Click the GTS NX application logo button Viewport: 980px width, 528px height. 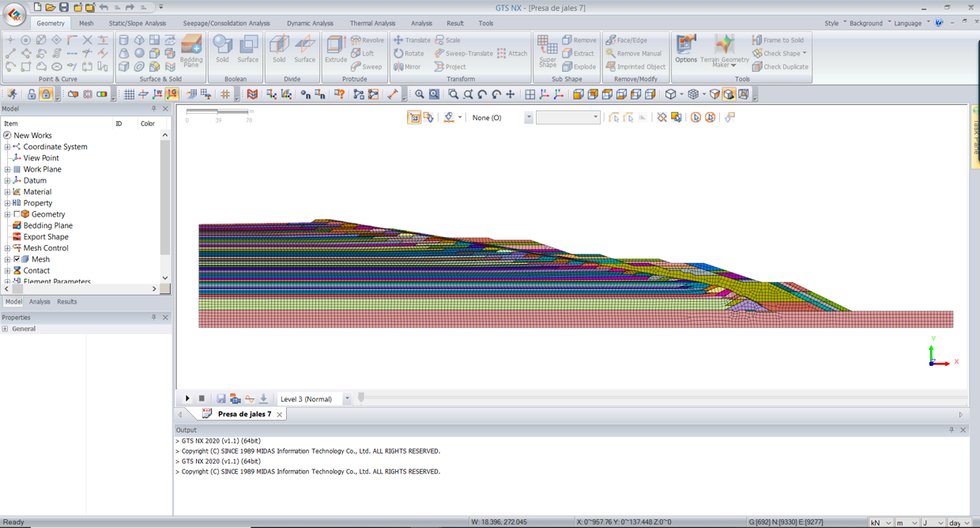coord(14,14)
